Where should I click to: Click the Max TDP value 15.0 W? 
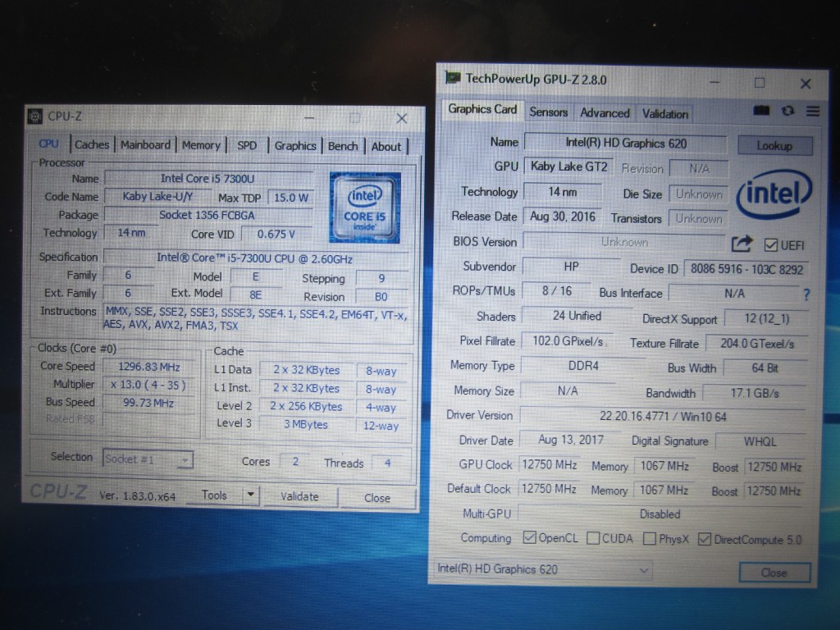click(291, 198)
